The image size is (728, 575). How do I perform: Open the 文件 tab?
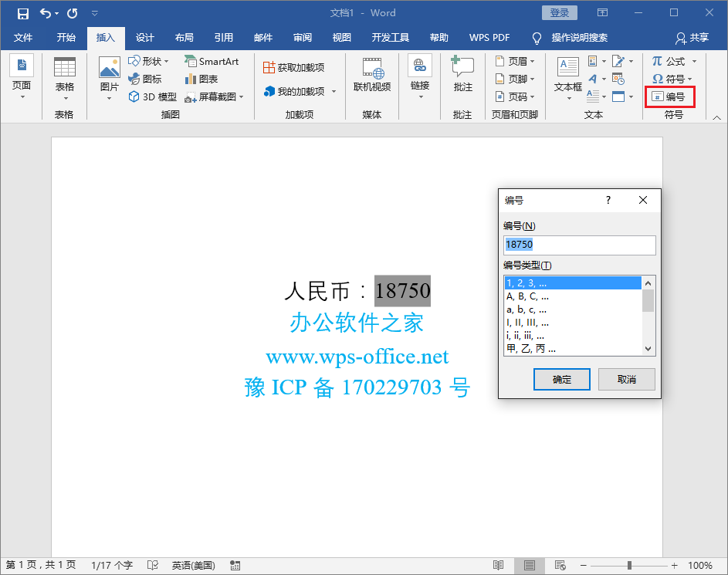pos(22,38)
